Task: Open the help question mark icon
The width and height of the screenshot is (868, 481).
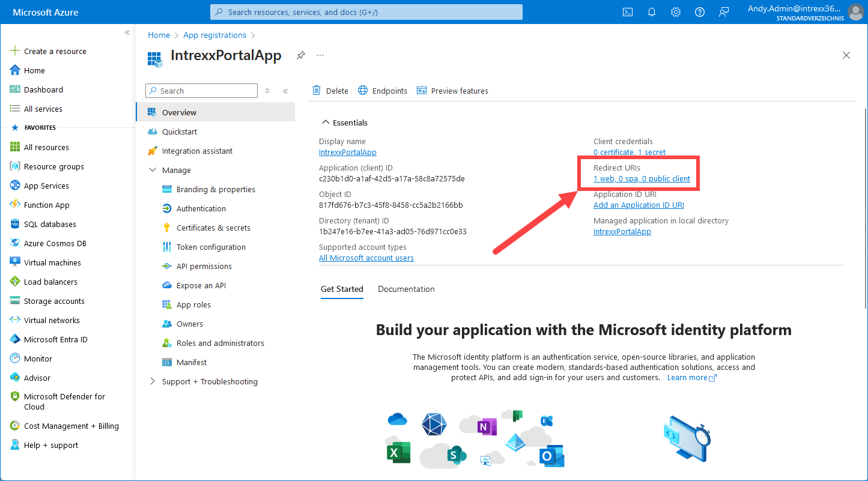Action: point(700,12)
